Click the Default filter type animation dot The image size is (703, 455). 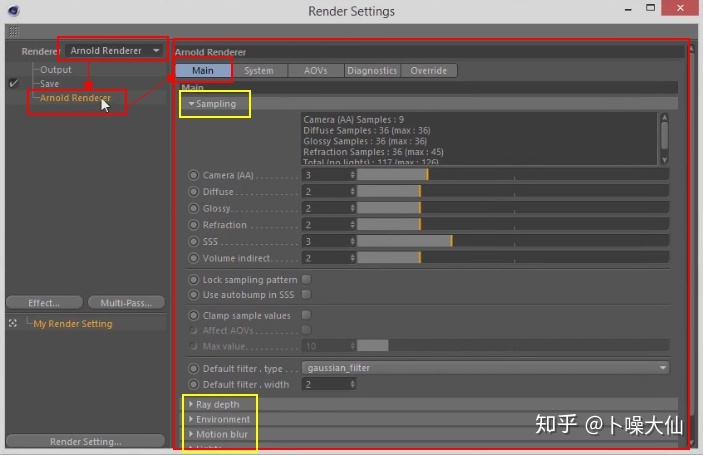(193, 368)
